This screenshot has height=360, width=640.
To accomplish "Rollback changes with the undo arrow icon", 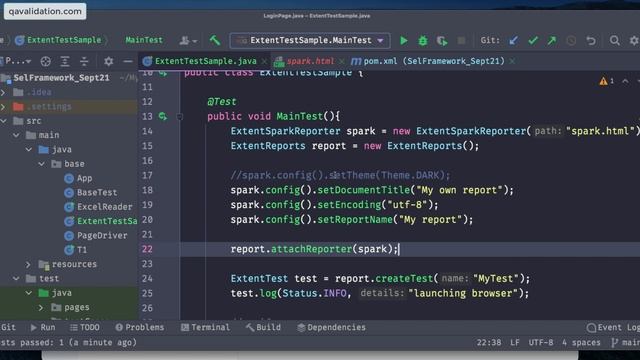I will pos(591,40).
